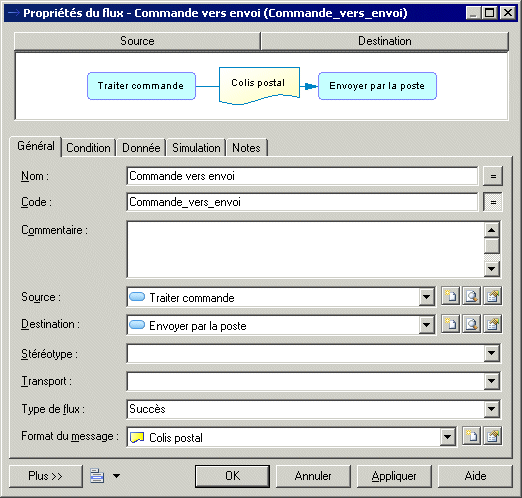The height and width of the screenshot is (498, 522).
Task: Click the Commentaire scrollbar down arrow
Action: click(x=492, y=269)
